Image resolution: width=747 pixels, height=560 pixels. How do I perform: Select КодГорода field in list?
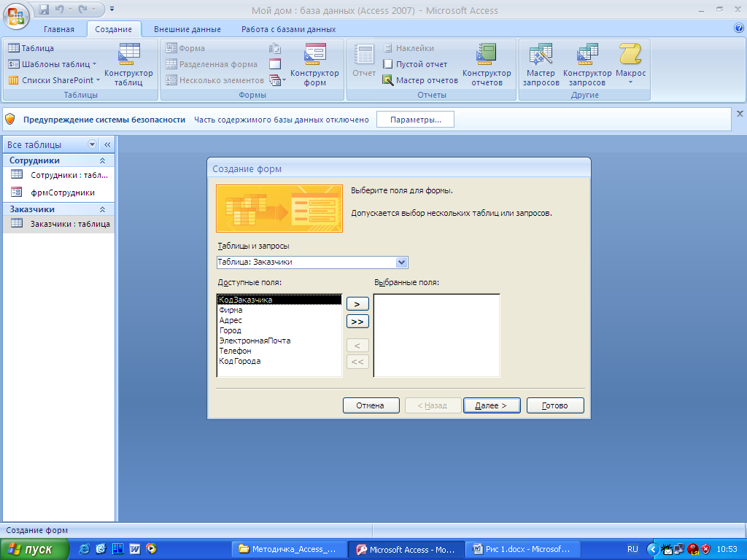tap(279, 361)
